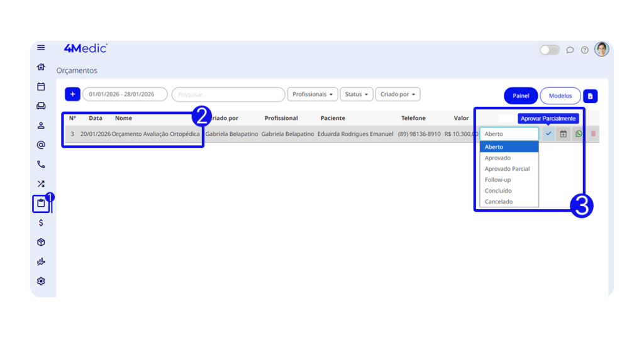Screen dimensions: 644x338
Task: Expand the Profissionais filter dropdown
Action: (313, 94)
